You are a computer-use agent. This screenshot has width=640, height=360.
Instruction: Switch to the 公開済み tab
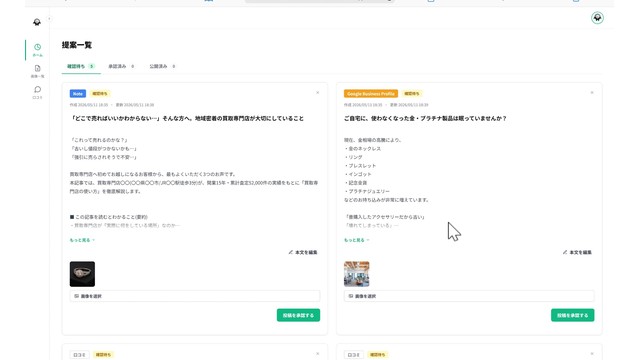coord(162,66)
